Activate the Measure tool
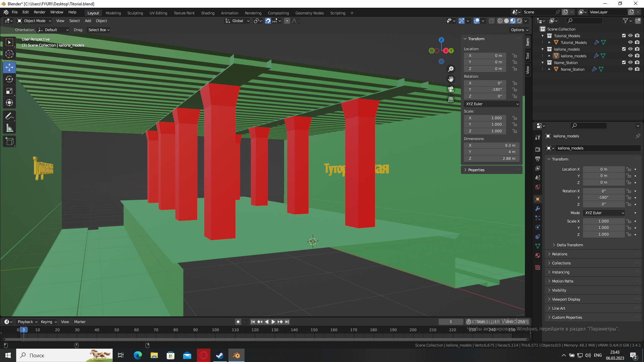644x362 pixels. [9, 128]
